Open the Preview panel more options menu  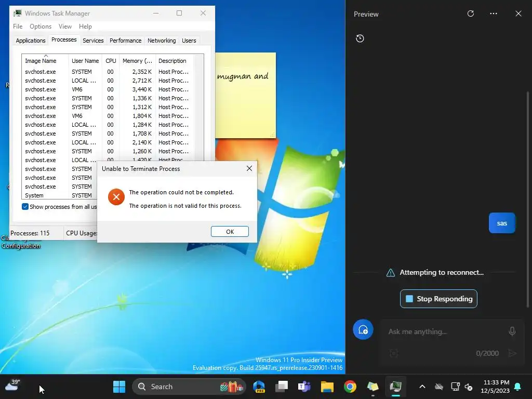(494, 14)
